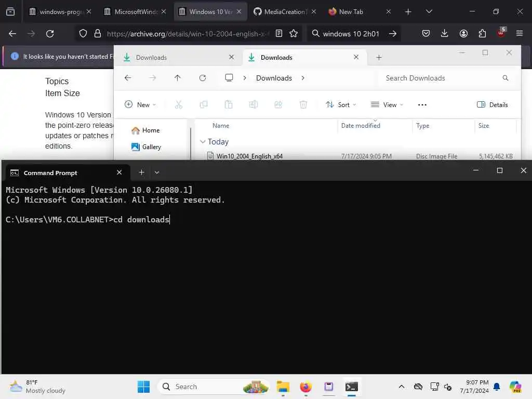Open Home in Explorer sidebar
The image size is (532, 399).
click(x=145, y=130)
